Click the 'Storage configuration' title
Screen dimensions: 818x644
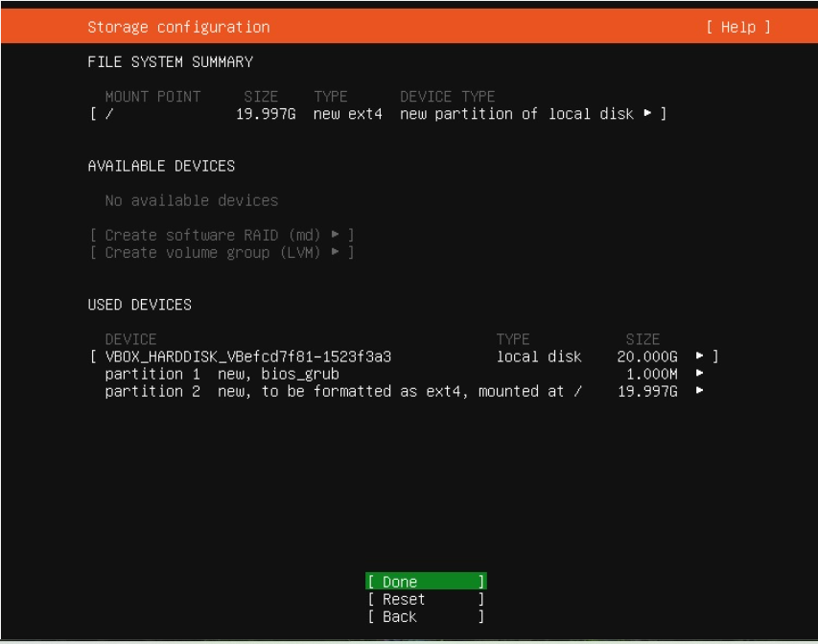(179, 27)
